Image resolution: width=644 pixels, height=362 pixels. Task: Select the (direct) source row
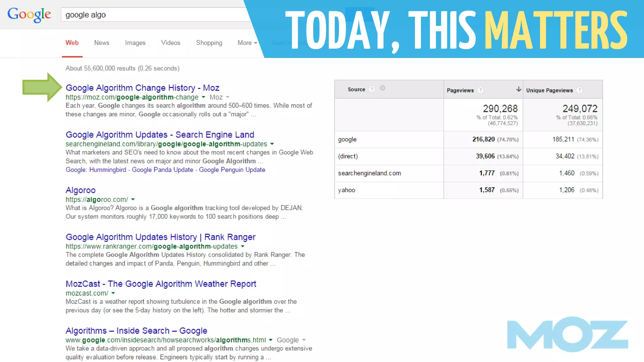469,156
